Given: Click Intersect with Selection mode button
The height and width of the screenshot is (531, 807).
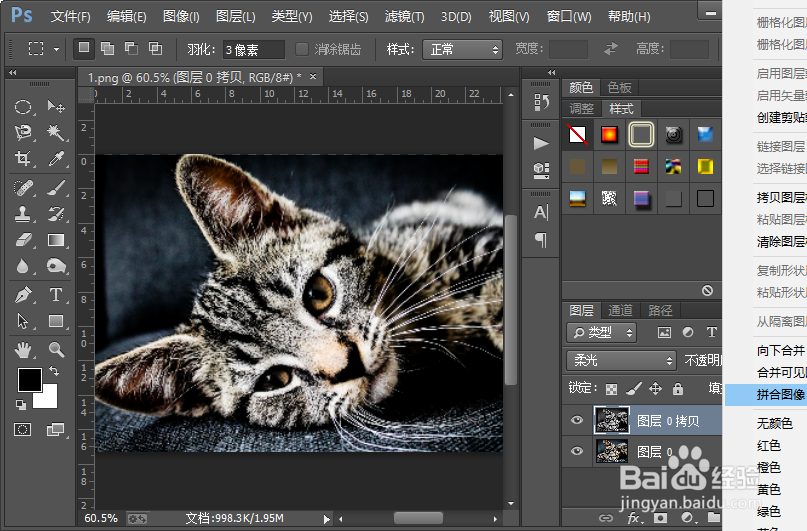Looking at the screenshot, I should [155, 48].
